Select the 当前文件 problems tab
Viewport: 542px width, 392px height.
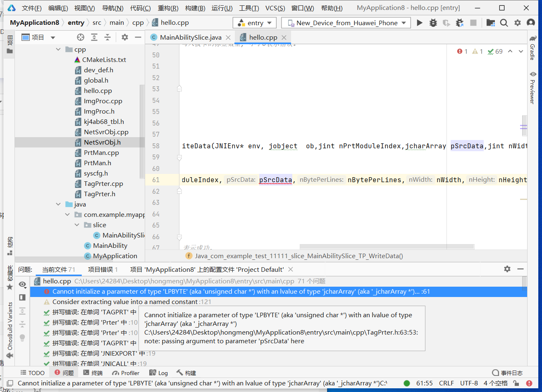(x=58, y=269)
